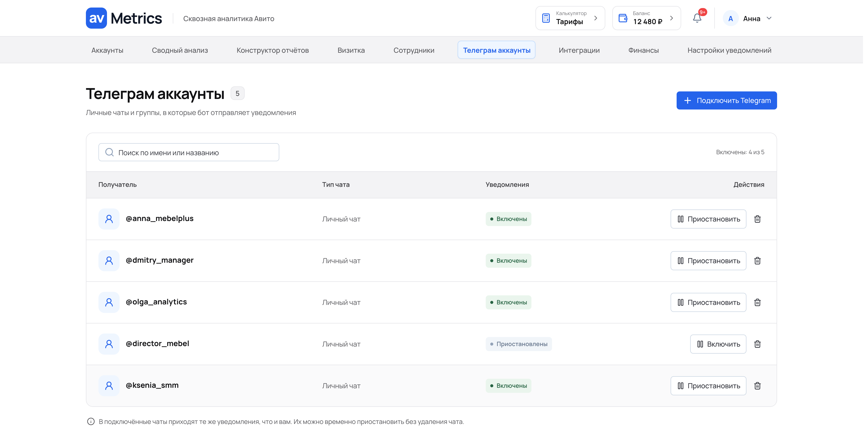868x437 pixels.
Task: Click the calculator icon in Тарифы card
Action: (x=546, y=18)
